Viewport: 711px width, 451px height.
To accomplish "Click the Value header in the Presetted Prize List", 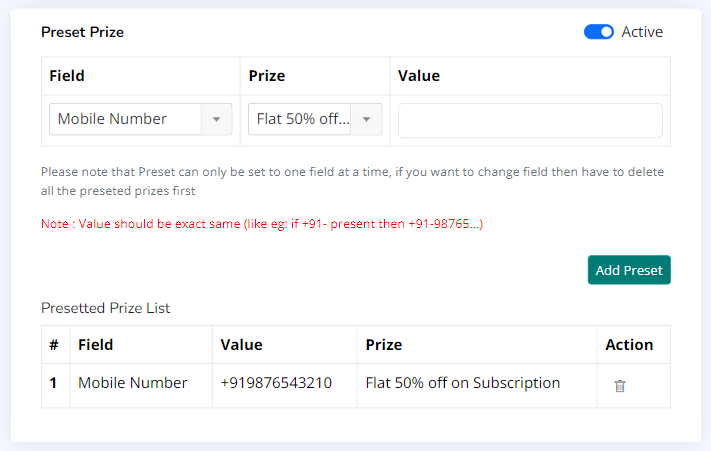I will coord(241,345).
